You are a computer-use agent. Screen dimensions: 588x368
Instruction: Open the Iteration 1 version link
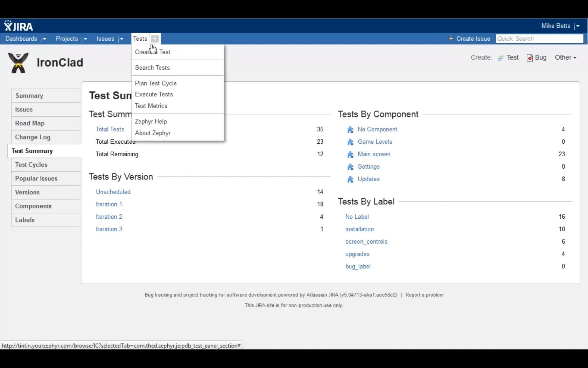pyautogui.click(x=109, y=204)
